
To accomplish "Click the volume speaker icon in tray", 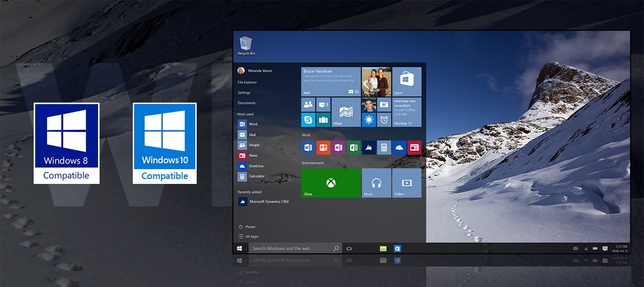I will (x=576, y=248).
